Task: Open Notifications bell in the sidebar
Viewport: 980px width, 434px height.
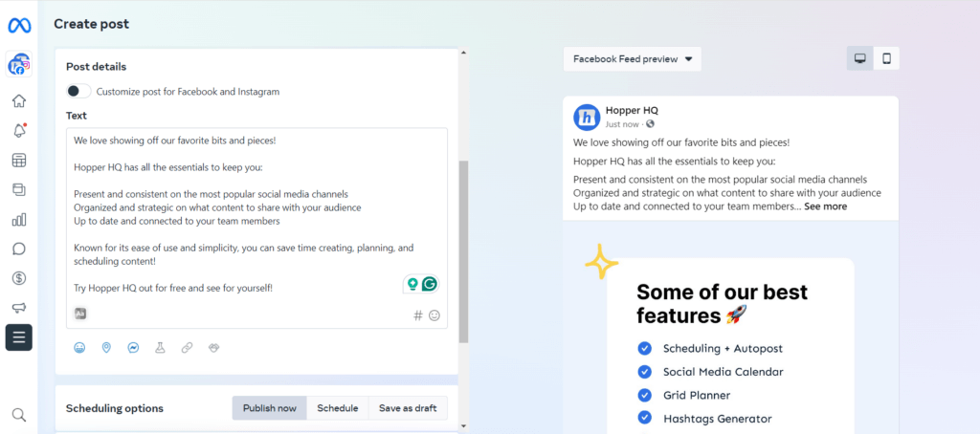Action: pos(19,131)
